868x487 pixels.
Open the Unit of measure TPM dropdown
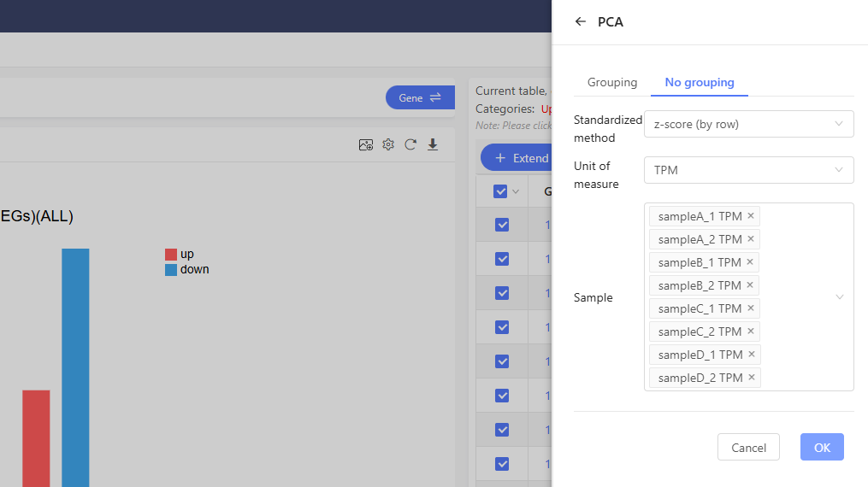coord(748,170)
